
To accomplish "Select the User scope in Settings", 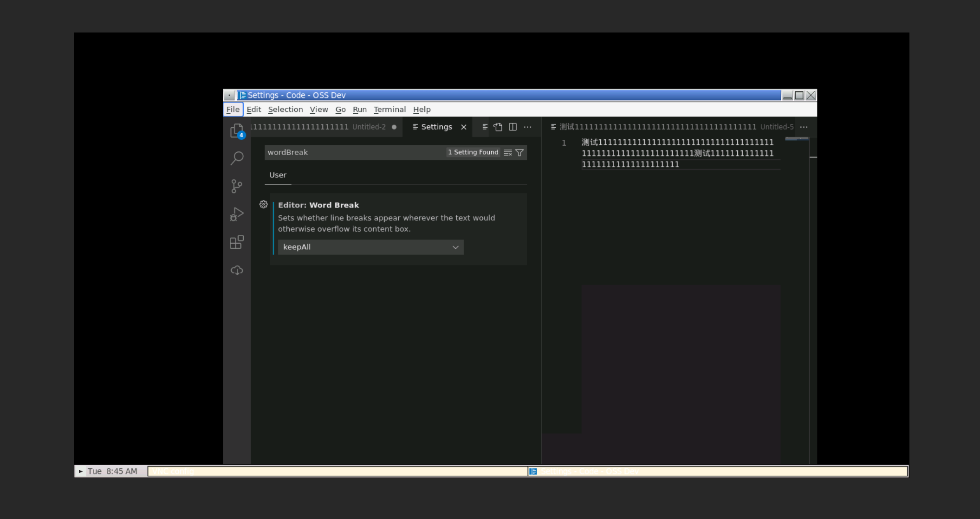I will pyautogui.click(x=277, y=175).
